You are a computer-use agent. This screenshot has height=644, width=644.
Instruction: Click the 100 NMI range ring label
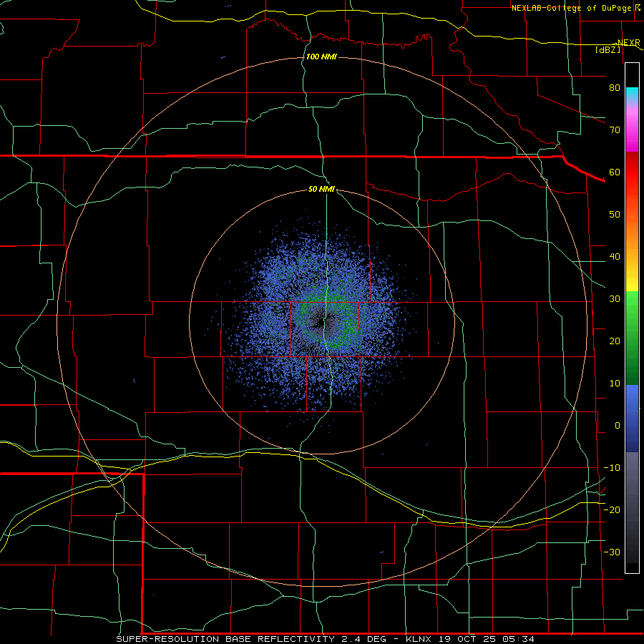pyautogui.click(x=321, y=57)
